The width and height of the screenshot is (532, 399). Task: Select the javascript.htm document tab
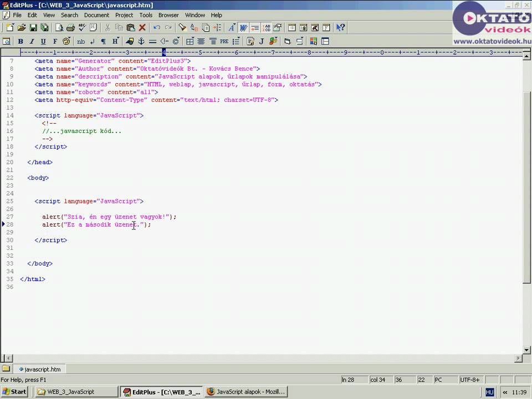(40, 369)
